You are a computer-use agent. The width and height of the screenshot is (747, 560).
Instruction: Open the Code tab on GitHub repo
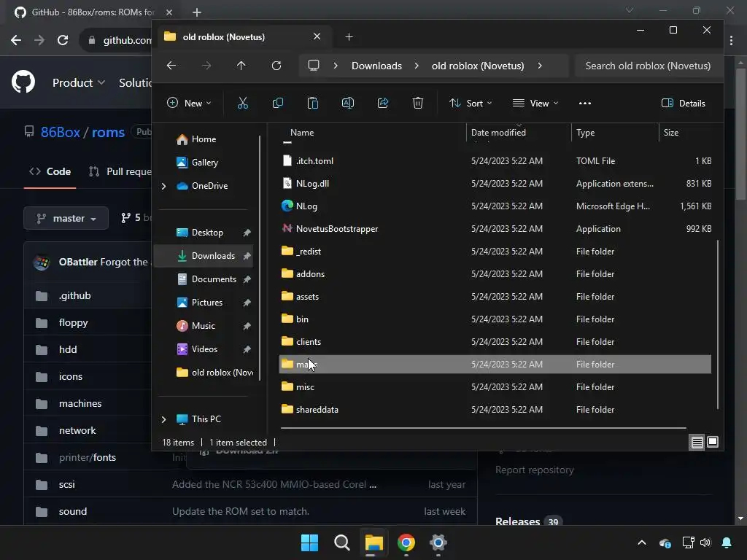[x=50, y=171]
